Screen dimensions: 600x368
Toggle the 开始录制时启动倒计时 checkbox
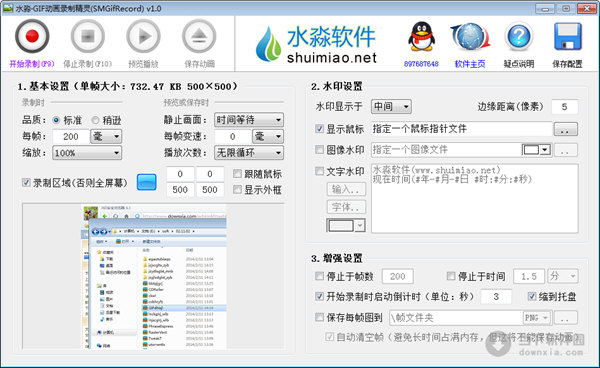coord(320,296)
